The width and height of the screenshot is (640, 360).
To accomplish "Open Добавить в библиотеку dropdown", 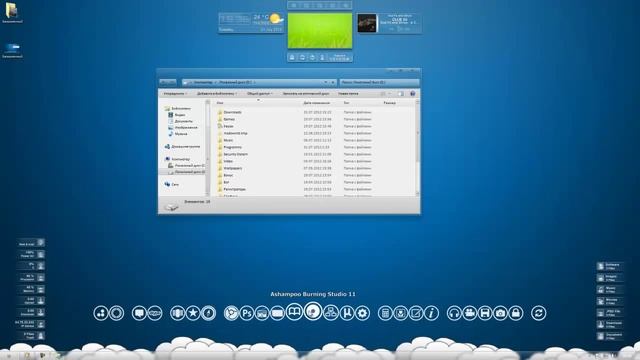I will (x=217, y=93).
